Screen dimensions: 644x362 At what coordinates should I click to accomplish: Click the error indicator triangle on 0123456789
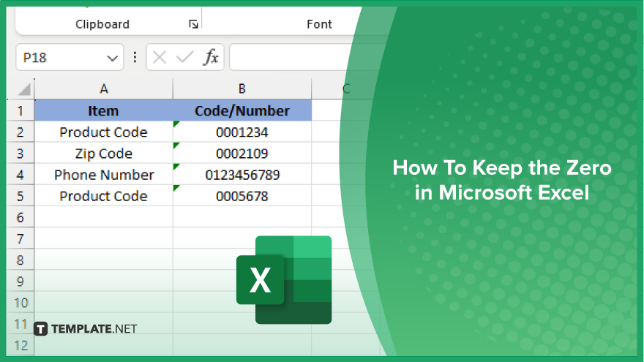176,167
